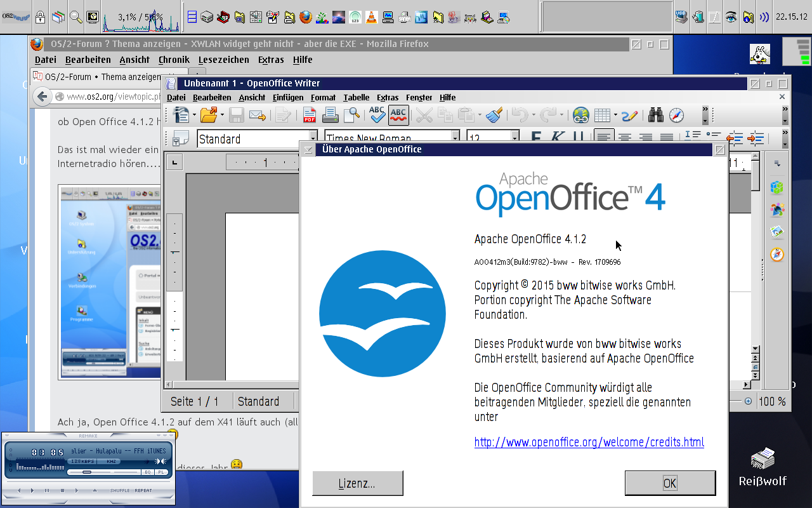Toggle SHUFFLE in the music player
This screenshot has height=508, width=812.
point(120,490)
